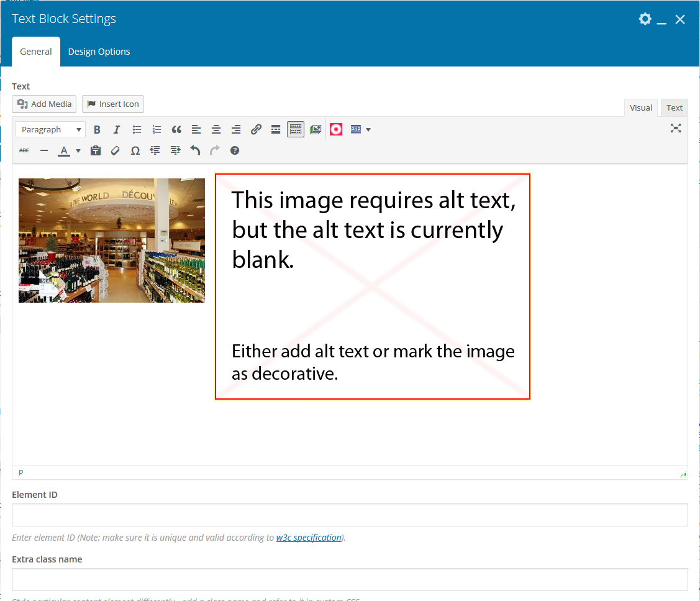The width and height of the screenshot is (700, 601).
Task: Click into the Element ID field
Action: click(x=350, y=515)
